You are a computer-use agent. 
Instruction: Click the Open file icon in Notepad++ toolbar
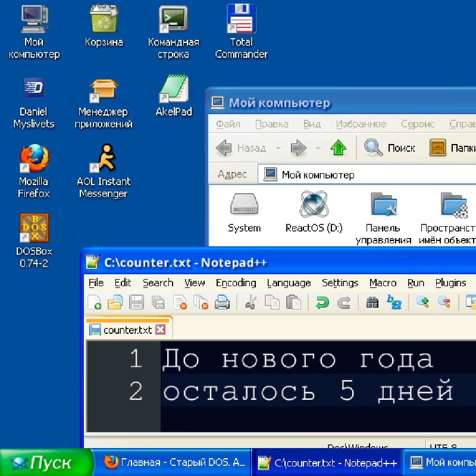115,302
